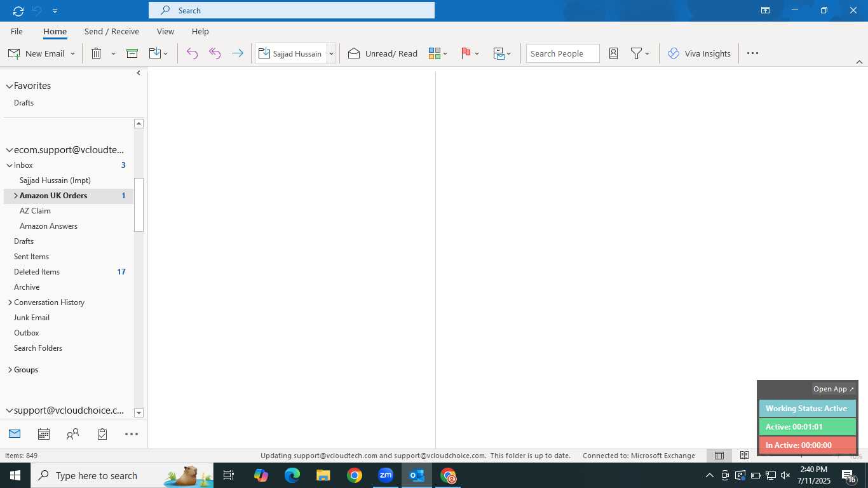Open the Help ribbon tab
The image size is (868, 488).
pos(200,31)
